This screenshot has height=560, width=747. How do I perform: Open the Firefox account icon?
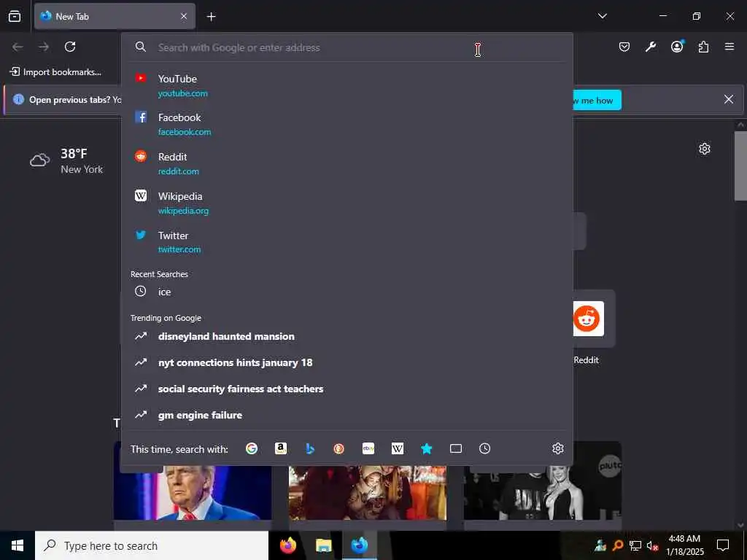(x=677, y=47)
